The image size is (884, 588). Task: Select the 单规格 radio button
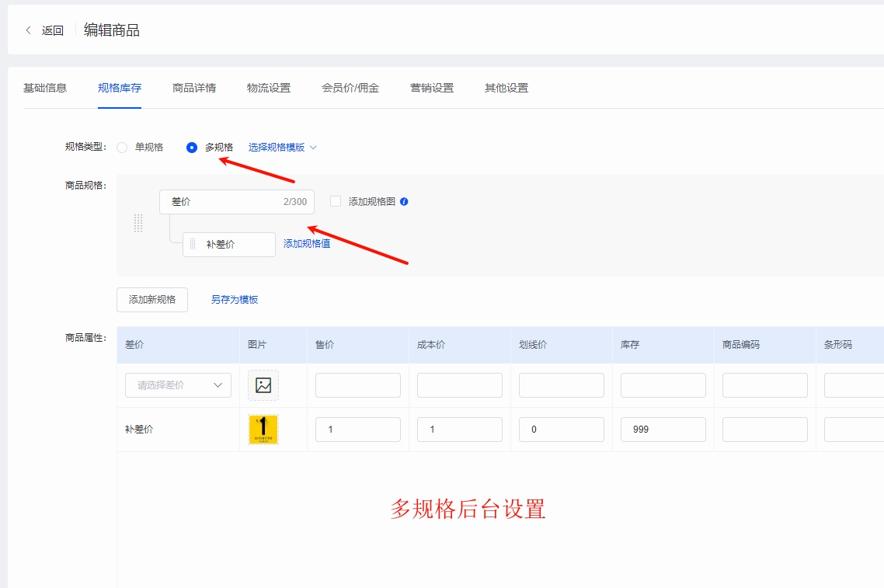click(x=122, y=148)
